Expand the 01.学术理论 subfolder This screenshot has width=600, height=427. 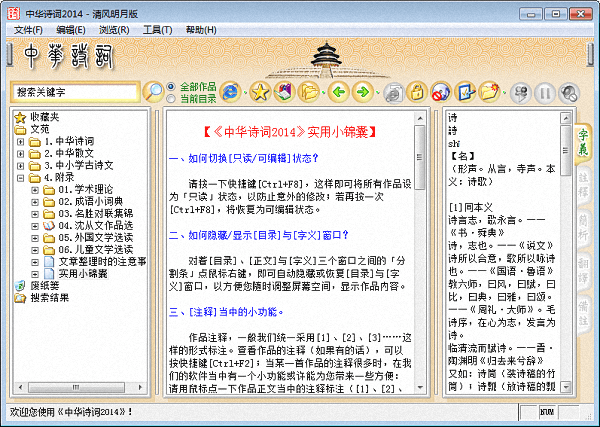pos(35,190)
